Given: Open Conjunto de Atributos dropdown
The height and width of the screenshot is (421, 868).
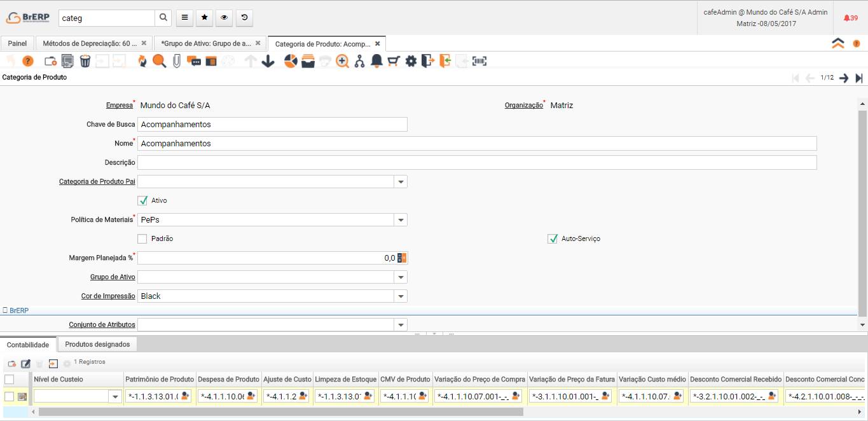Looking at the screenshot, I should pos(401,325).
